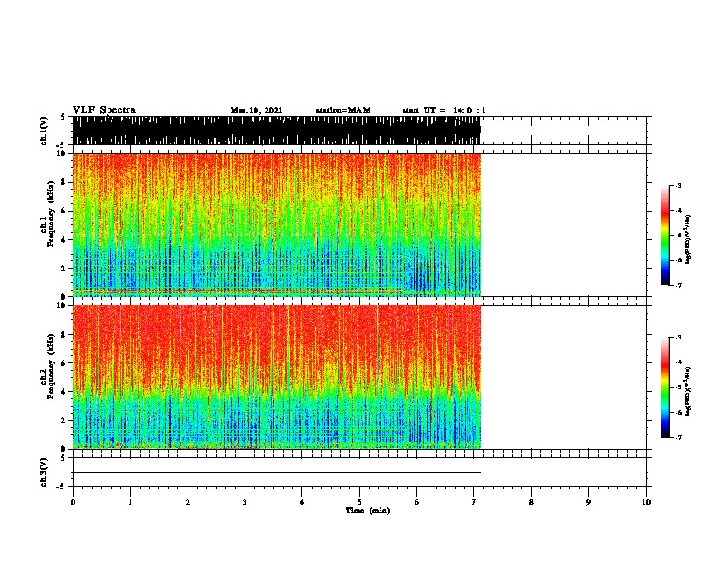This screenshot has height=563, width=728.
Task: Click the ch.1 spectrogram plot area
Action: (277, 224)
